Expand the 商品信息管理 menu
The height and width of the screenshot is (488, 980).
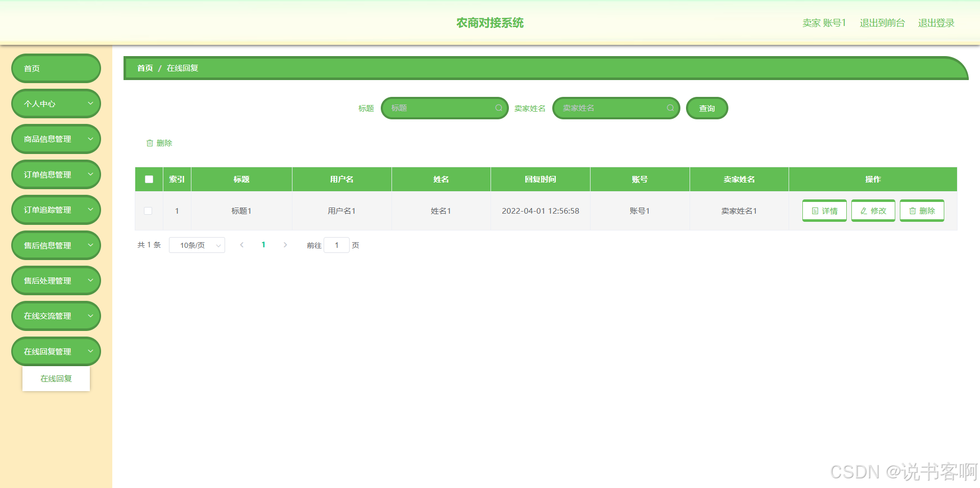tap(56, 139)
